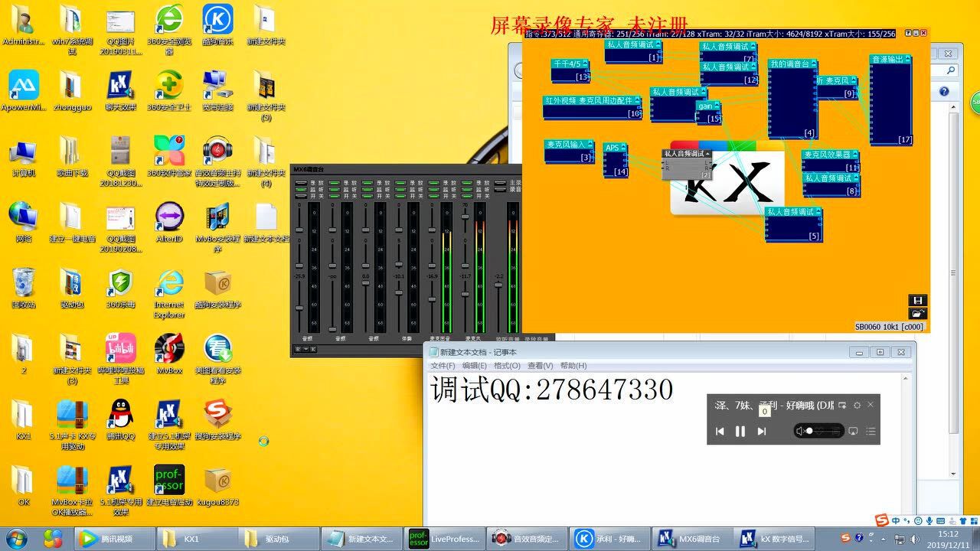The height and width of the screenshot is (551, 980).
Task: Click the save icon in kX DSP window
Action: click(918, 300)
